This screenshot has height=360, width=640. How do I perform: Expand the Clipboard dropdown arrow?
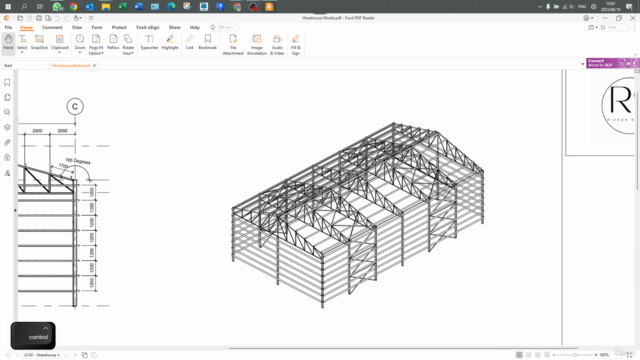60,53
